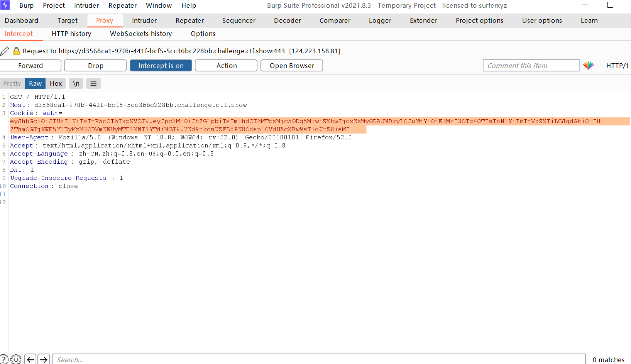
Task: Click the Open Browser button
Action: pos(292,66)
